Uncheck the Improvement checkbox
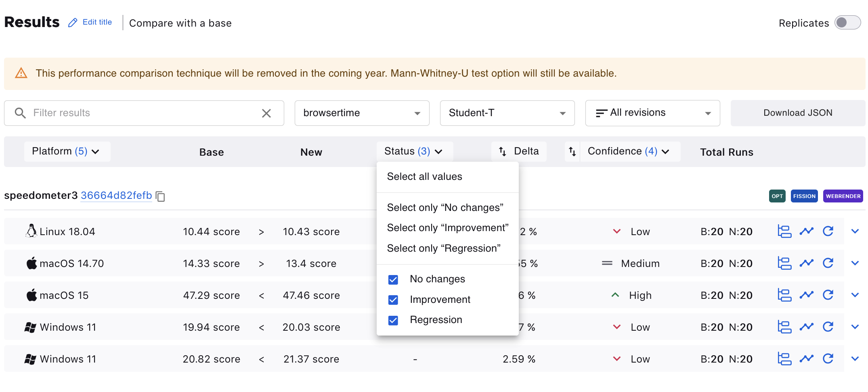The image size is (868, 392). tap(393, 300)
